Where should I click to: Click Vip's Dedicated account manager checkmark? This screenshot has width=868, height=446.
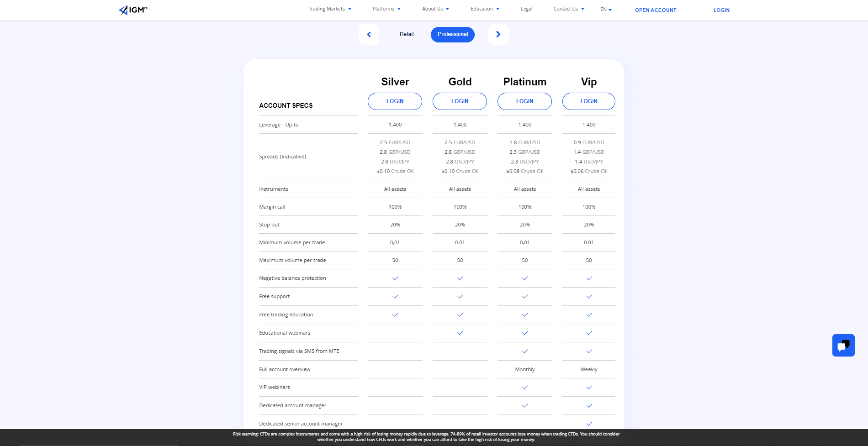[589, 405]
